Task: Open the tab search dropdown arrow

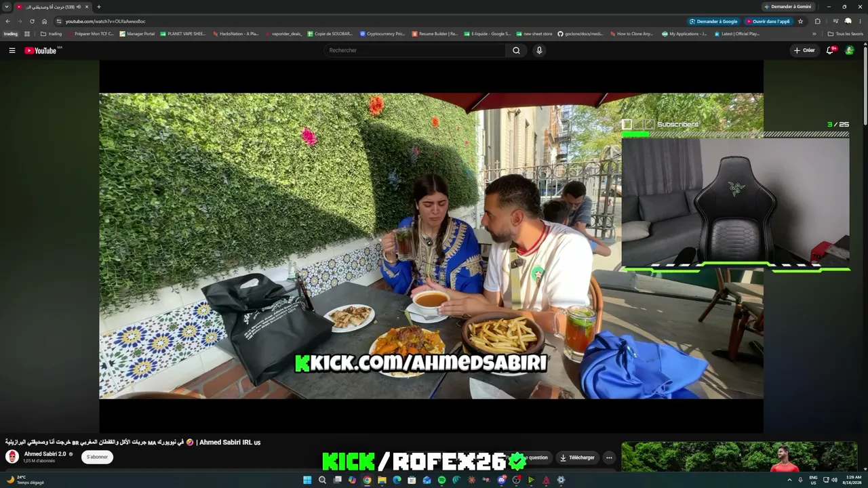Action: 7,7
